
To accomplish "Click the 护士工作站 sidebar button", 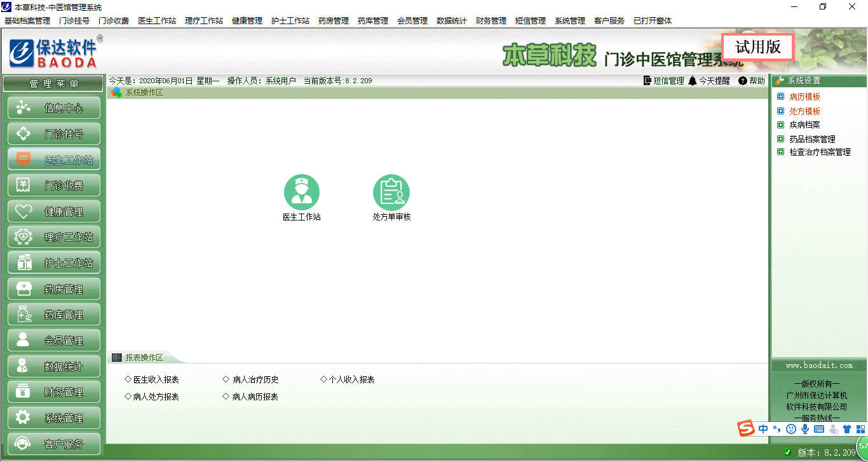I will point(54,262).
